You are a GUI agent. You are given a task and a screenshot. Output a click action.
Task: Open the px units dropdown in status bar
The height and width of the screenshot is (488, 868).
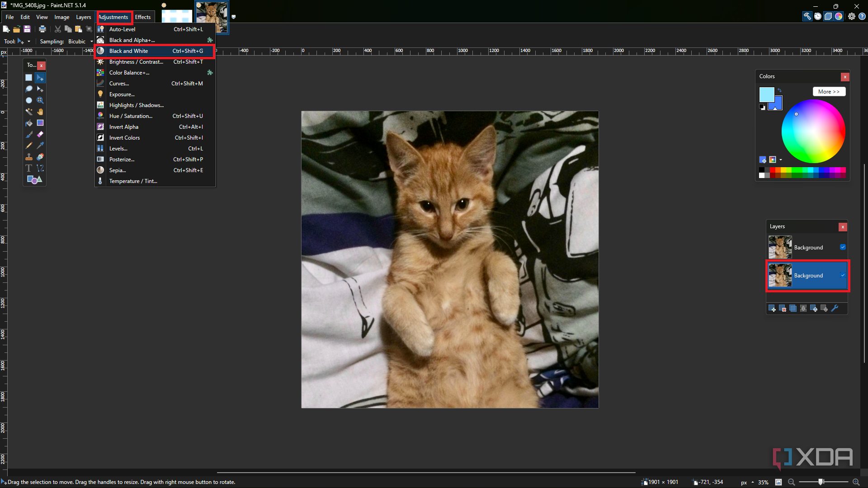(747, 482)
